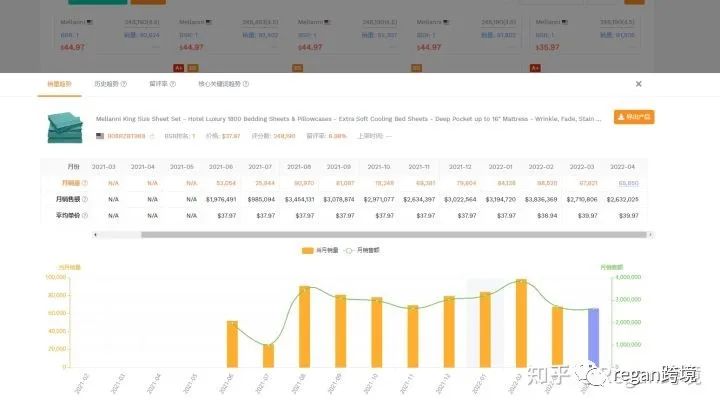Select the 销量趋势 tab
Screen dimensions: 720x408
(60, 84)
